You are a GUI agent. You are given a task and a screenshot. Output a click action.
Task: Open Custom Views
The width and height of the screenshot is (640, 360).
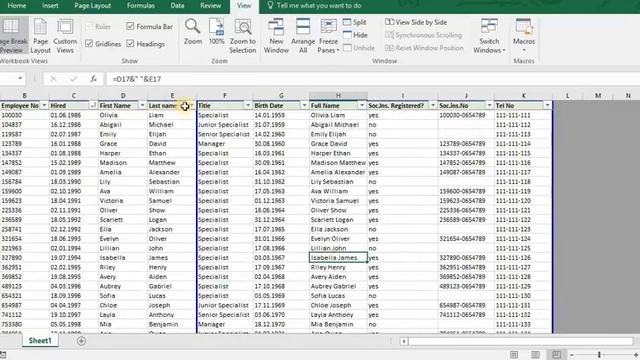tap(65, 36)
